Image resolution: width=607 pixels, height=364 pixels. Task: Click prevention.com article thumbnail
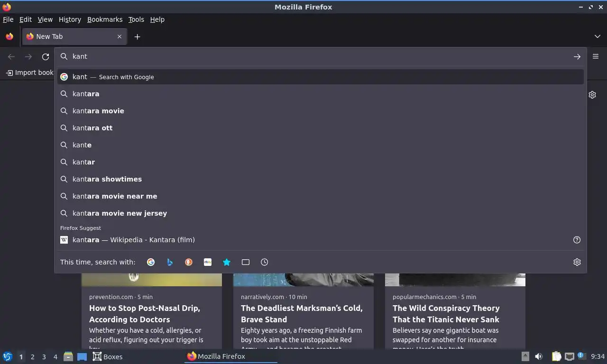click(x=152, y=280)
